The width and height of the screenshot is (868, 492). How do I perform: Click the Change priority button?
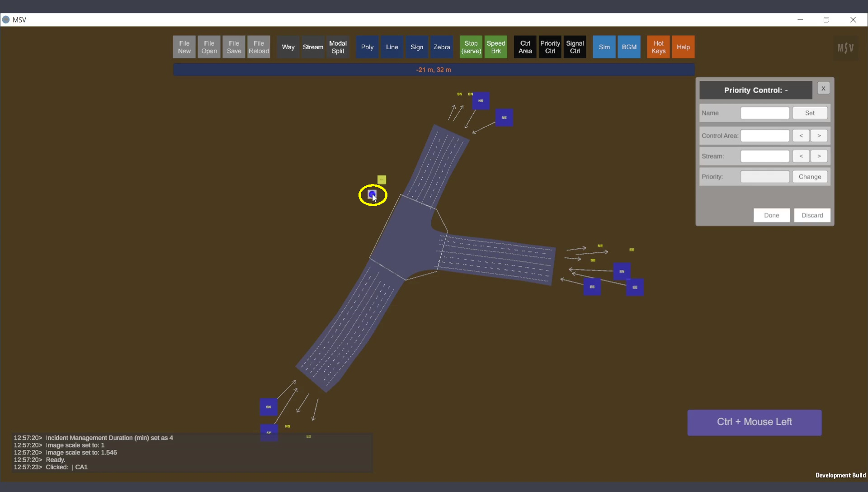(810, 177)
